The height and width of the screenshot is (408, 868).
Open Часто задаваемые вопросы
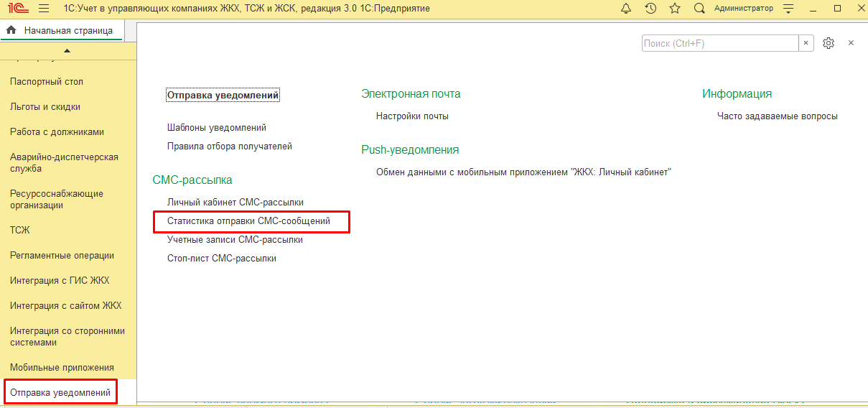click(x=778, y=116)
